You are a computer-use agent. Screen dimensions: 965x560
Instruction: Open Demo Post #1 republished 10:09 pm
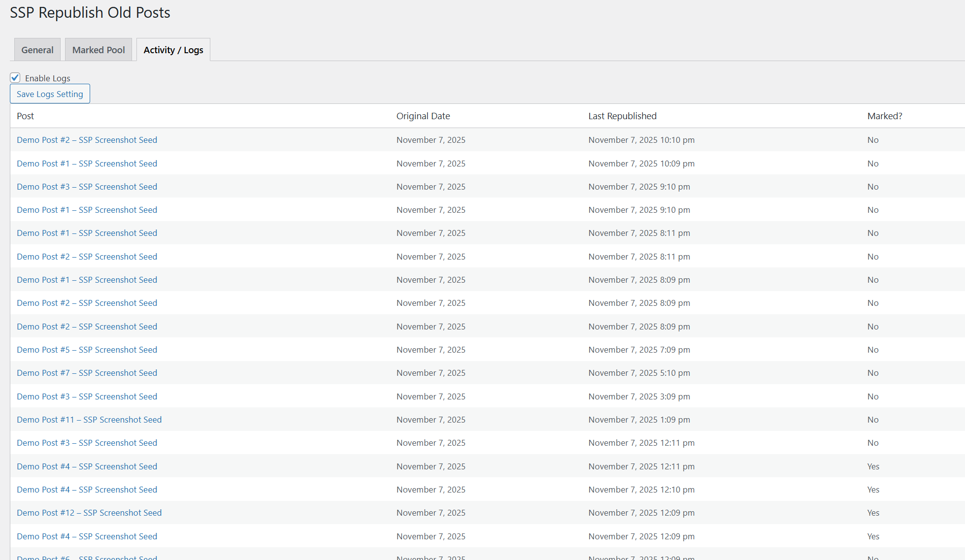[x=87, y=164]
